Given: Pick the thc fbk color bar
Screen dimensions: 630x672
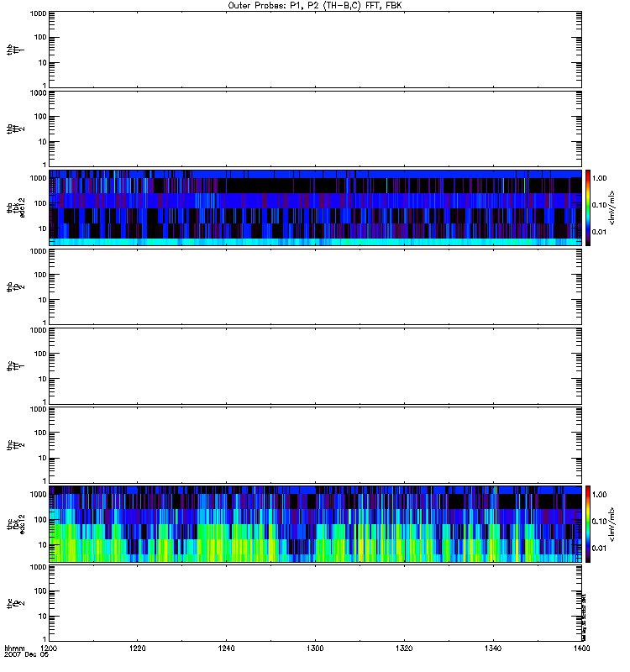Looking at the screenshot, I should point(588,524).
